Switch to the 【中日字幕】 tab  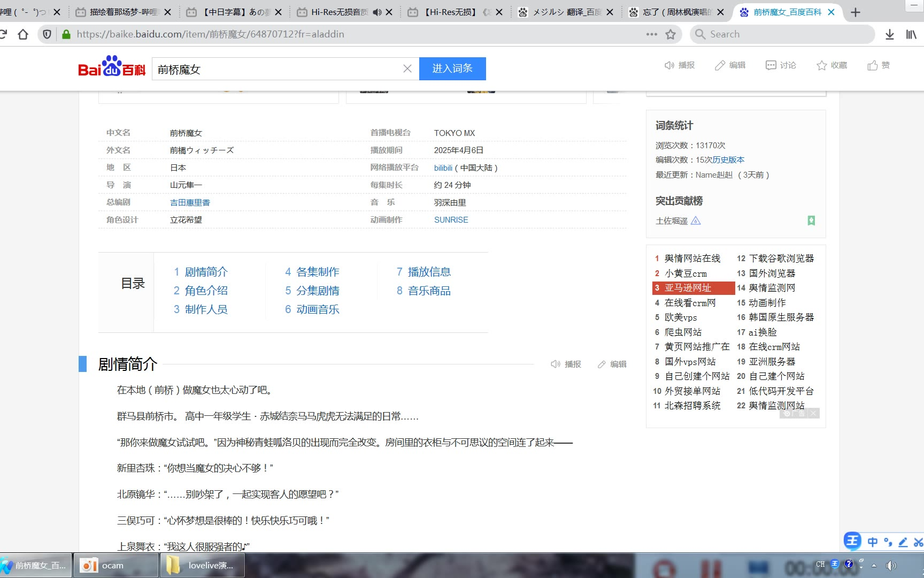(x=234, y=12)
